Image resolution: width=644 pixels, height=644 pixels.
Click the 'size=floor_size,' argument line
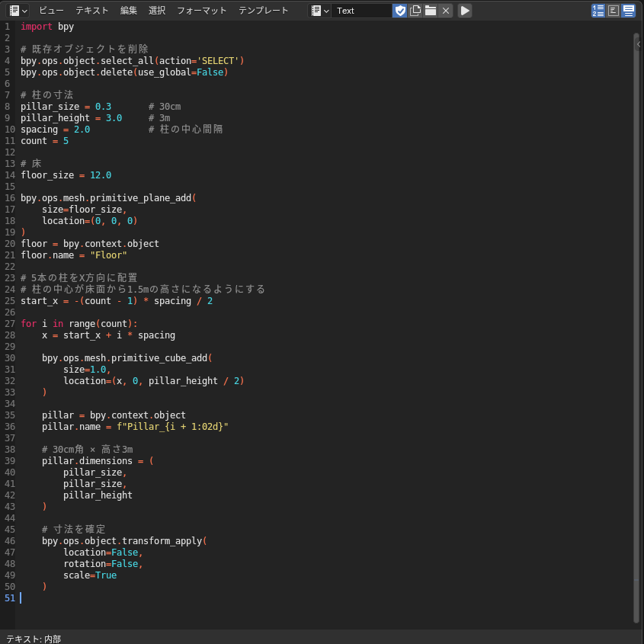[84, 210]
